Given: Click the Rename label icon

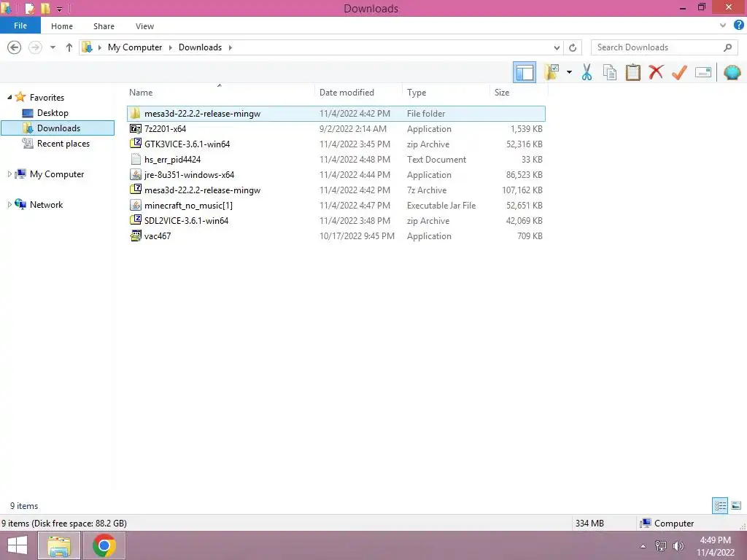Looking at the screenshot, I should pyautogui.click(x=703, y=72).
